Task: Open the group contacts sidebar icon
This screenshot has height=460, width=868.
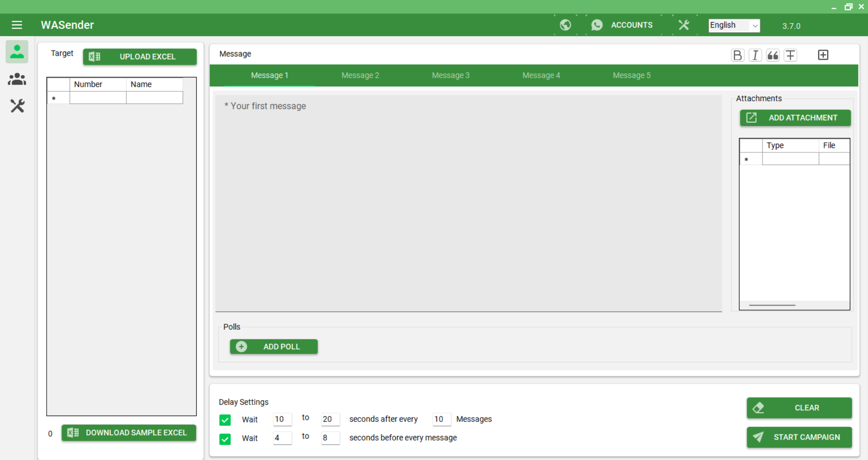Action: click(17, 79)
